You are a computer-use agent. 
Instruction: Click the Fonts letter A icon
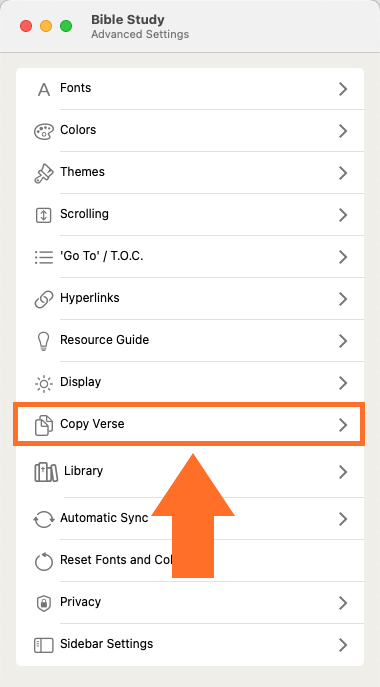44,89
